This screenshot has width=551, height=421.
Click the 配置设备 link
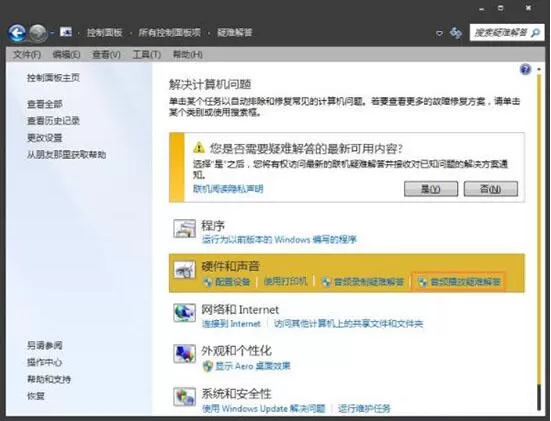click(x=232, y=281)
